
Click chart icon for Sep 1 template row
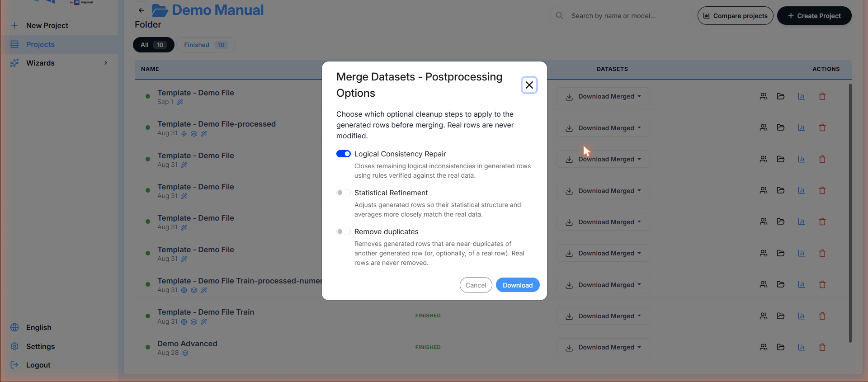pos(802,96)
